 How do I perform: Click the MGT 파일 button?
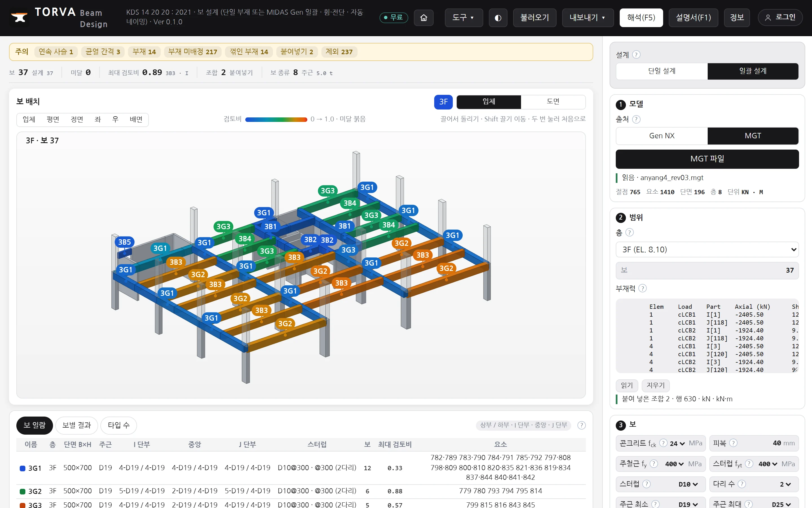click(x=707, y=159)
